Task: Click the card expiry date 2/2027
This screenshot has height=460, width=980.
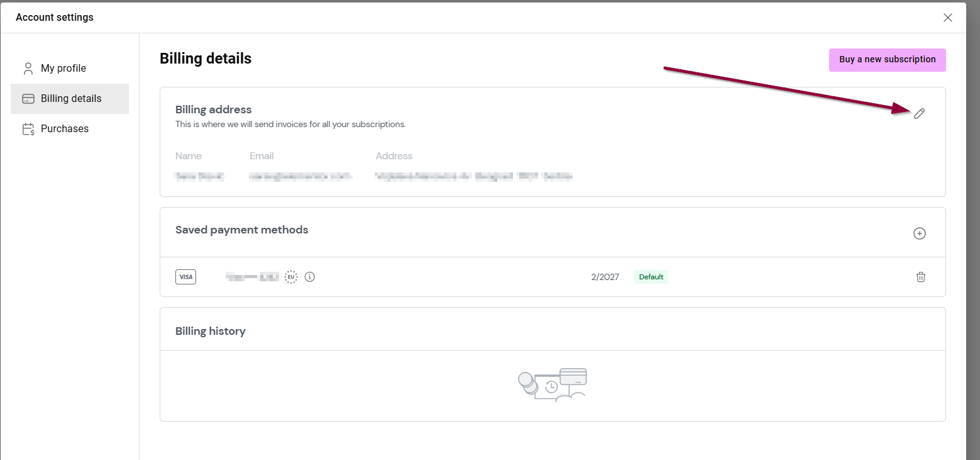Action: [x=605, y=277]
